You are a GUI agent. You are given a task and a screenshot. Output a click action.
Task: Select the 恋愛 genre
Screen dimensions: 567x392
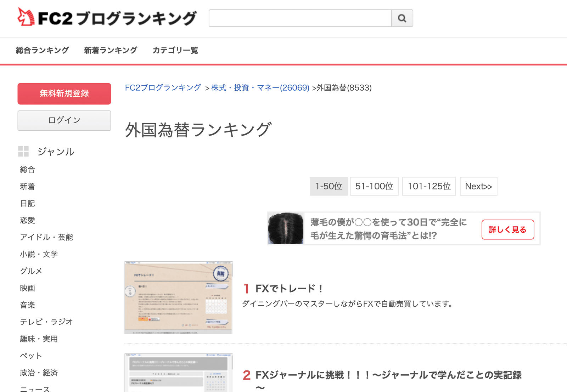pos(28,220)
